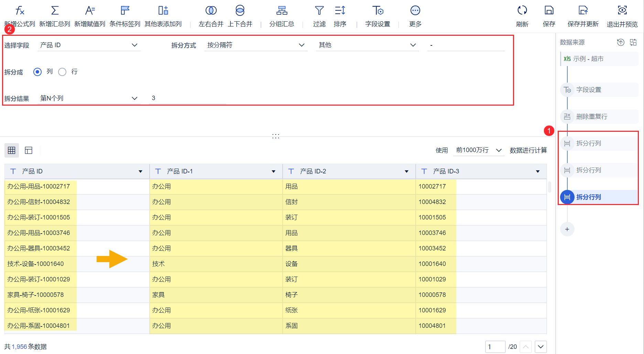Open the top-bottom merge tool
644x354 pixels.
pyautogui.click(x=240, y=16)
